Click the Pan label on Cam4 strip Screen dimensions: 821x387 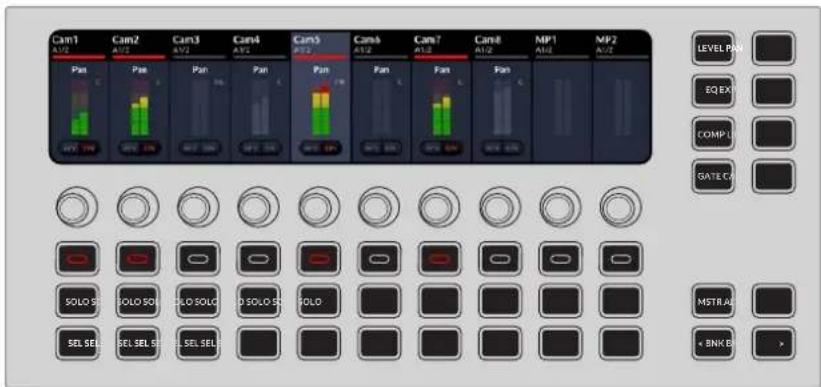(x=261, y=70)
